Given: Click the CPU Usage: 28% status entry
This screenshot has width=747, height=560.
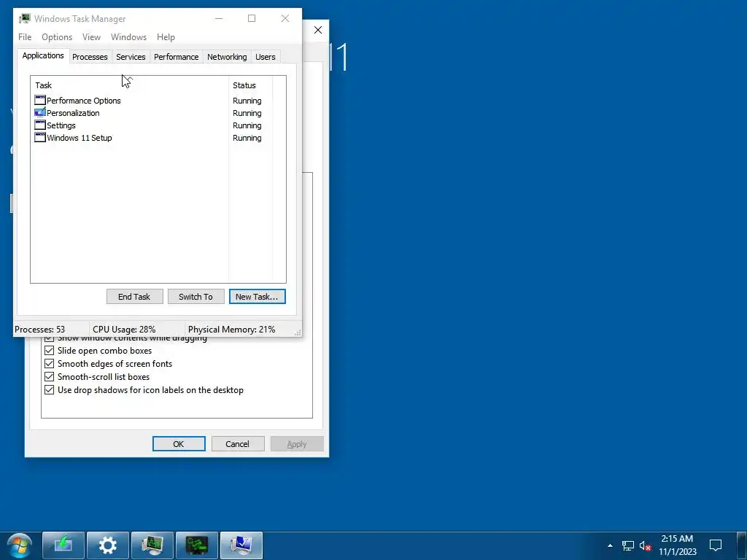Looking at the screenshot, I should [137, 329].
